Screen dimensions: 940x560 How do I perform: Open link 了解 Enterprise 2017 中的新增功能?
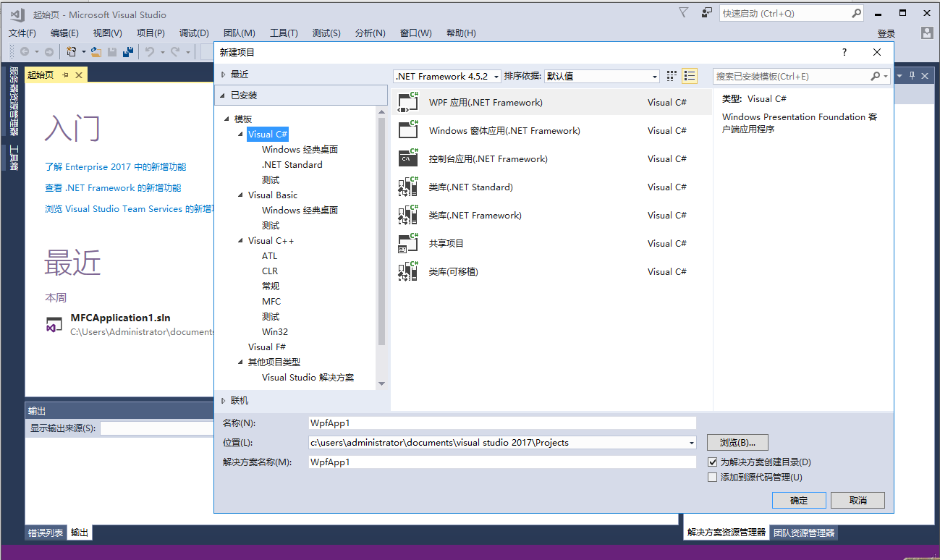116,167
